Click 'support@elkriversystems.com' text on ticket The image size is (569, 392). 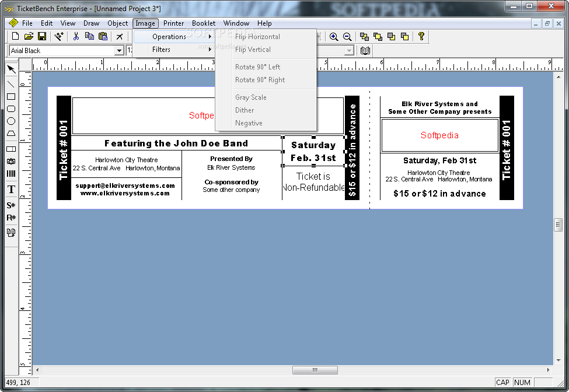tap(125, 185)
